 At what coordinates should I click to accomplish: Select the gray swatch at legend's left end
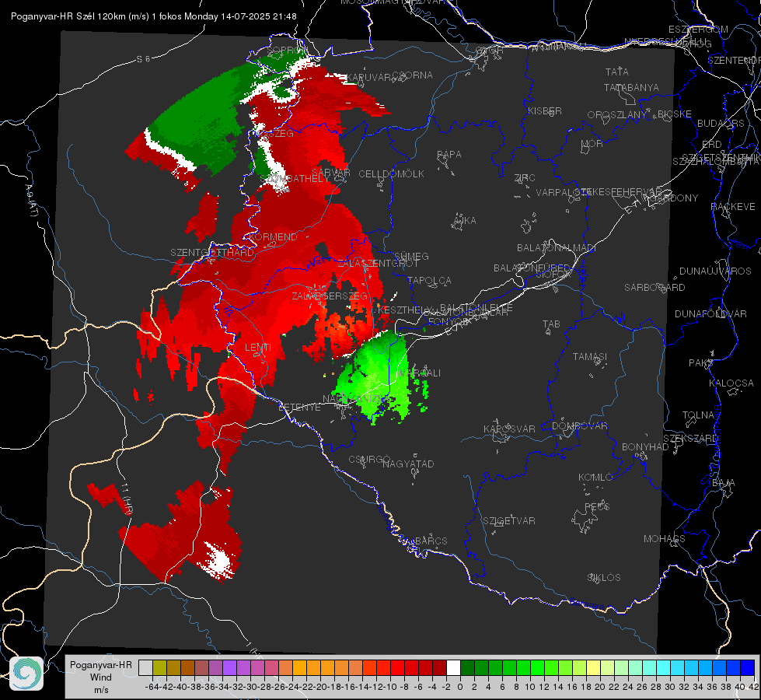tap(145, 667)
